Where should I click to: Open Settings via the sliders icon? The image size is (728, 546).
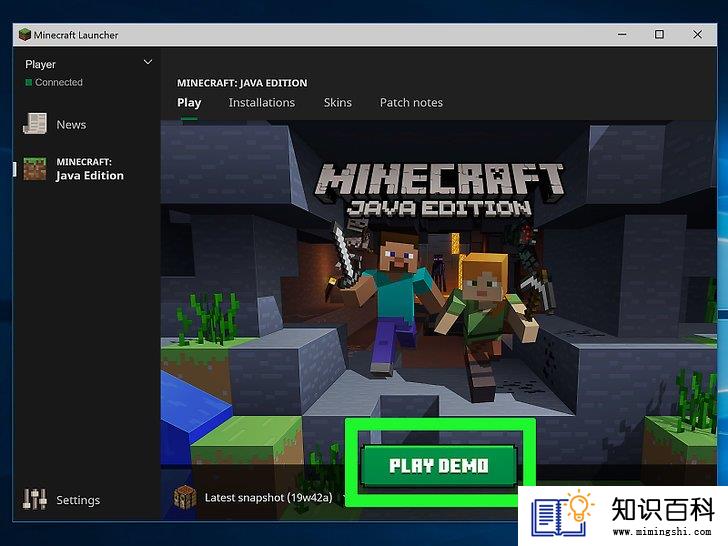tap(35, 500)
